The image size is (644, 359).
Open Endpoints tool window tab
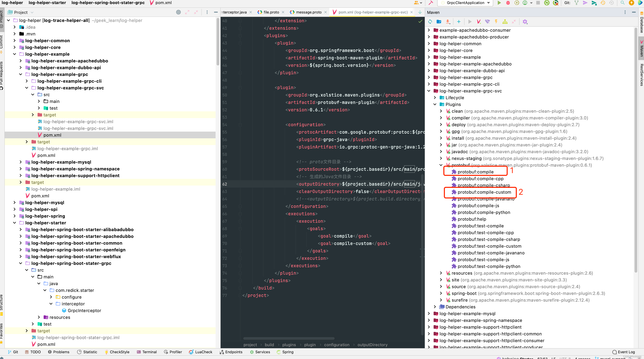point(231,352)
